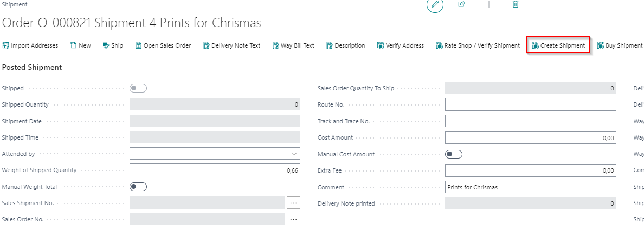Viewport: 644px width, 243px height.
Task: Click Rate Shop / Verify Shipment
Action: point(478,45)
